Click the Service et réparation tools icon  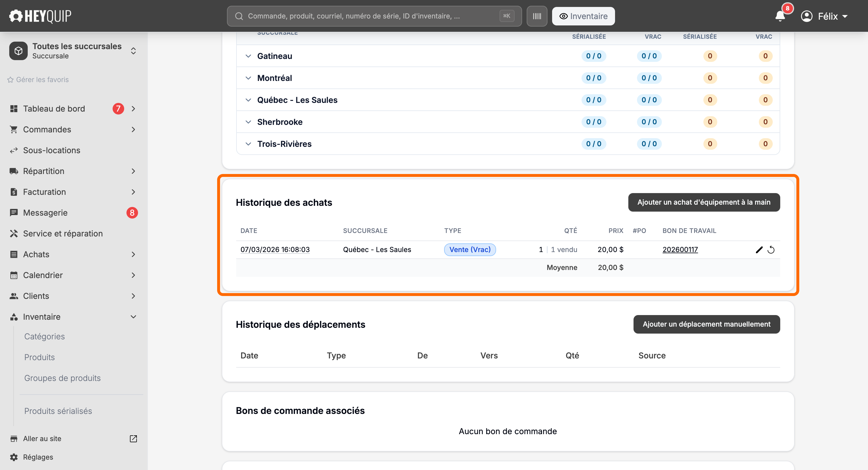point(14,234)
